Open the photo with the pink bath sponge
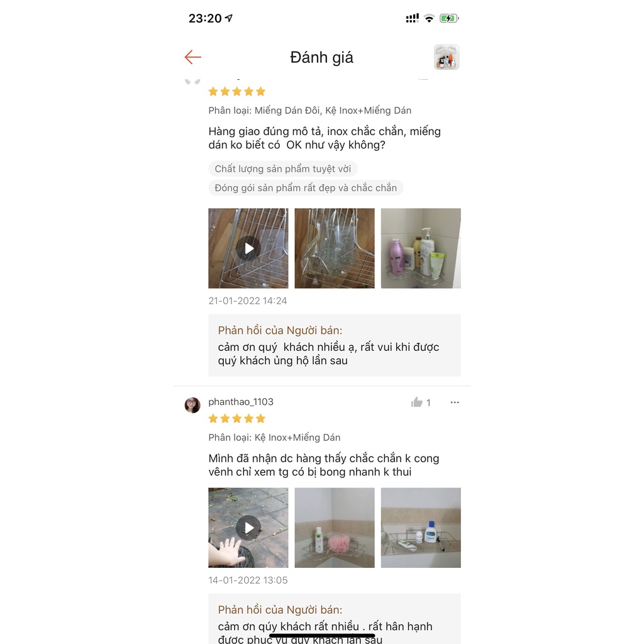The width and height of the screenshot is (644, 644). click(x=335, y=528)
